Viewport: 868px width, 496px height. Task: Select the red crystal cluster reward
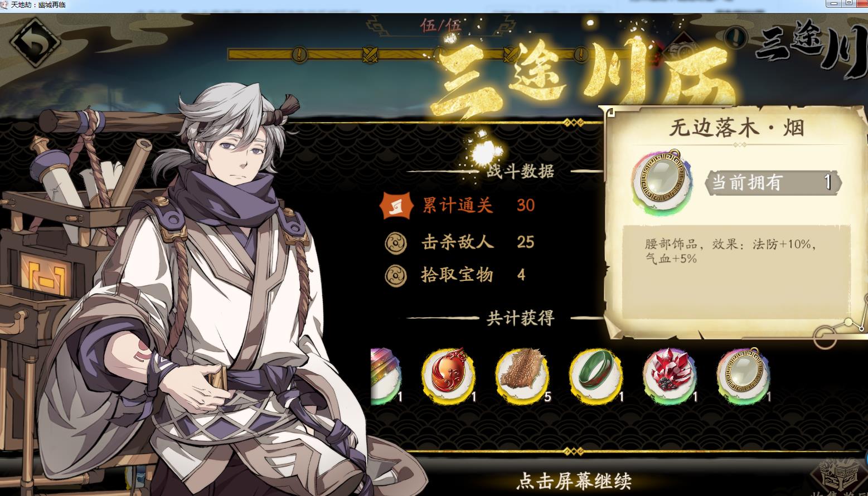(670, 373)
